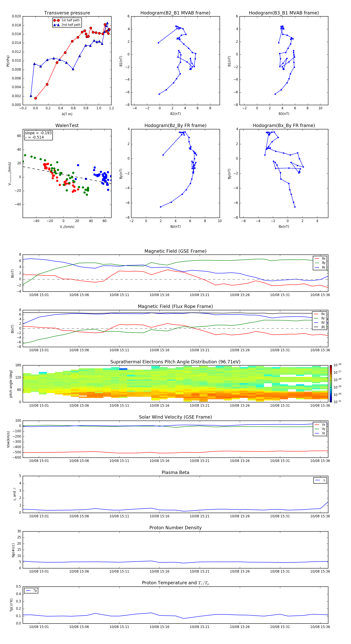Click '|B|' entry in Flux Rope legend
Screen dimensions: 351x644
(320, 327)
